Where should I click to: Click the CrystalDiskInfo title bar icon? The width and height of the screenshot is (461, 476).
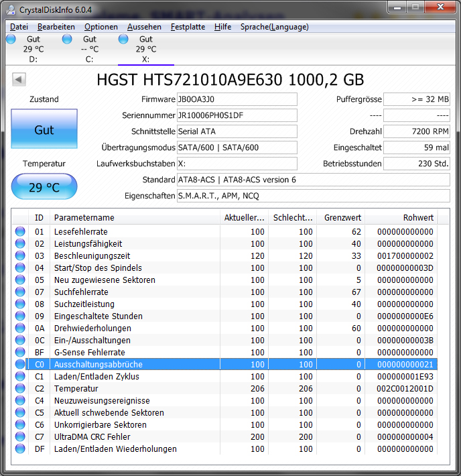pyautogui.click(x=11, y=9)
